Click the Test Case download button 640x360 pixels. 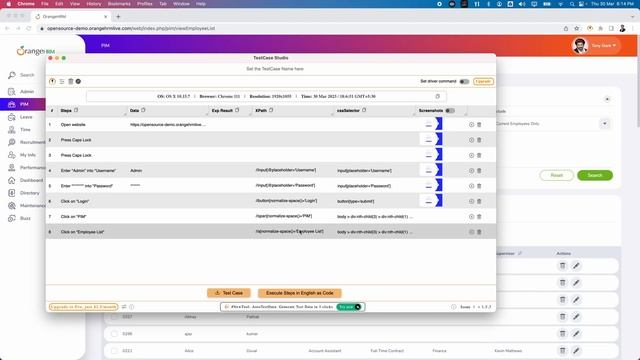pyautogui.click(x=229, y=293)
